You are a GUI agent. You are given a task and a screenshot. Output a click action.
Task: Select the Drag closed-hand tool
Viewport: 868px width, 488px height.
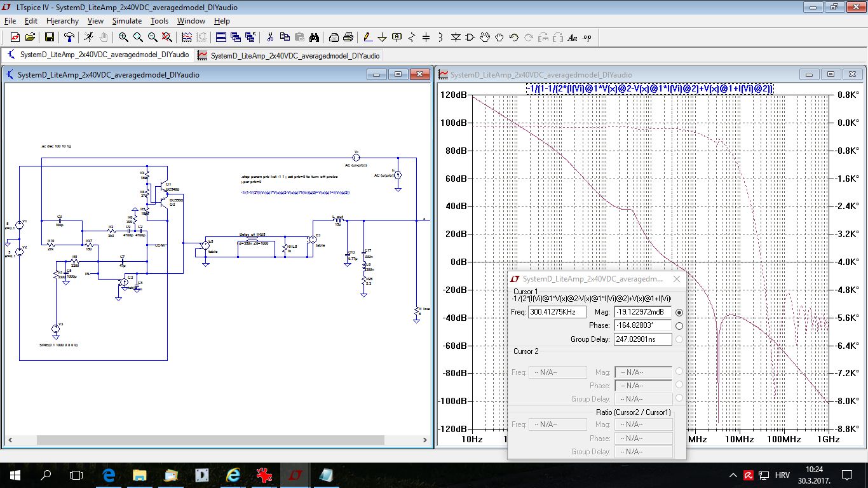point(499,37)
